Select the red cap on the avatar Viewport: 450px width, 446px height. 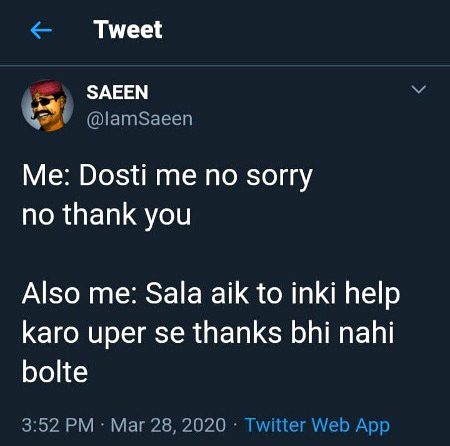pos(47,87)
